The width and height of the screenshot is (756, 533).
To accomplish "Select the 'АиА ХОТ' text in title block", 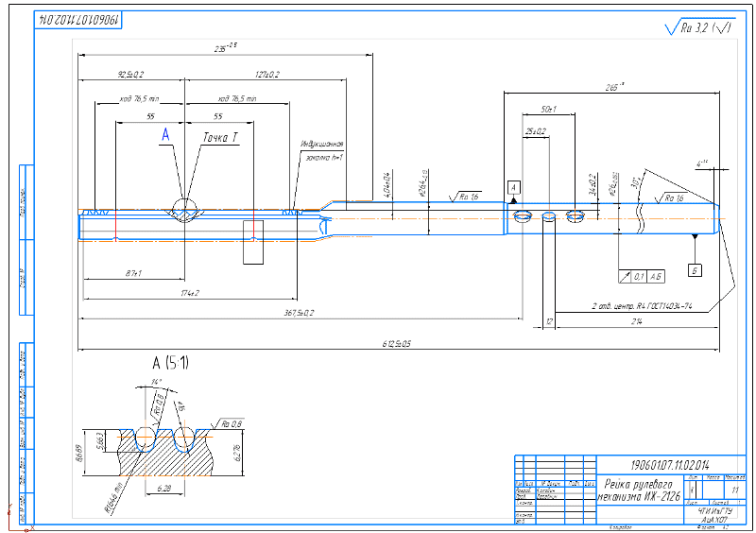I will (x=714, y=520).
